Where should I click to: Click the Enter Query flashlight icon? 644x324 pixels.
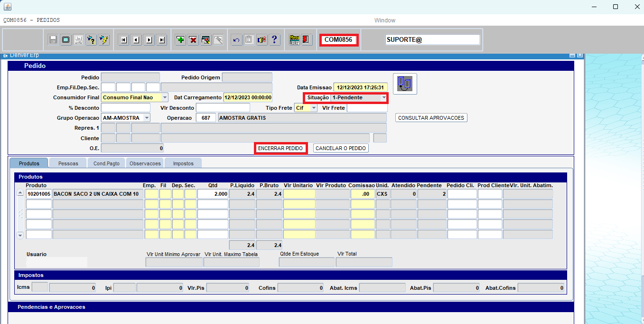91,40
